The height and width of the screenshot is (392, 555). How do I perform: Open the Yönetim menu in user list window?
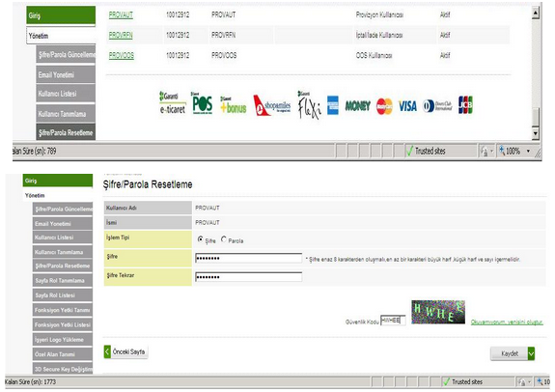click(61, 36)
